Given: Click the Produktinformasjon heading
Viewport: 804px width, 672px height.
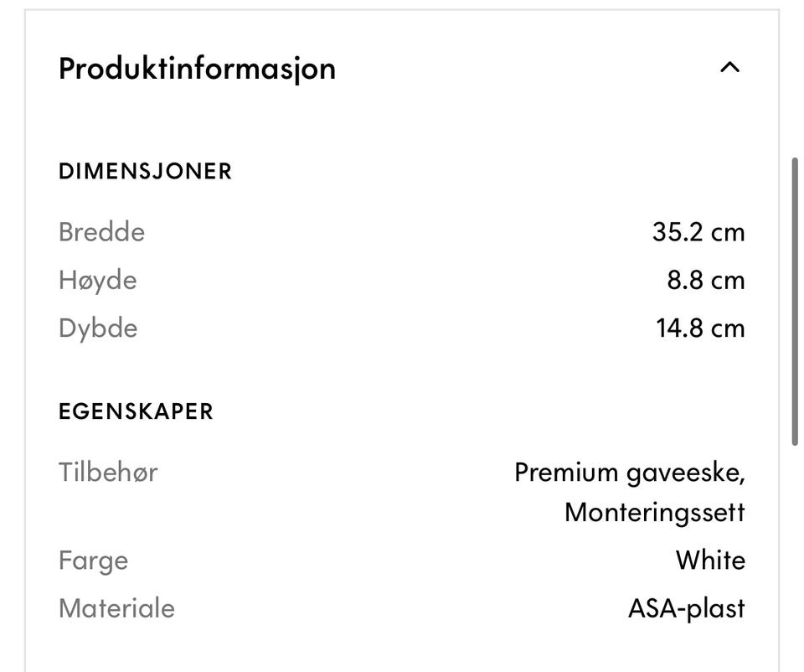Looking at the screenshot, I should 197,68.
